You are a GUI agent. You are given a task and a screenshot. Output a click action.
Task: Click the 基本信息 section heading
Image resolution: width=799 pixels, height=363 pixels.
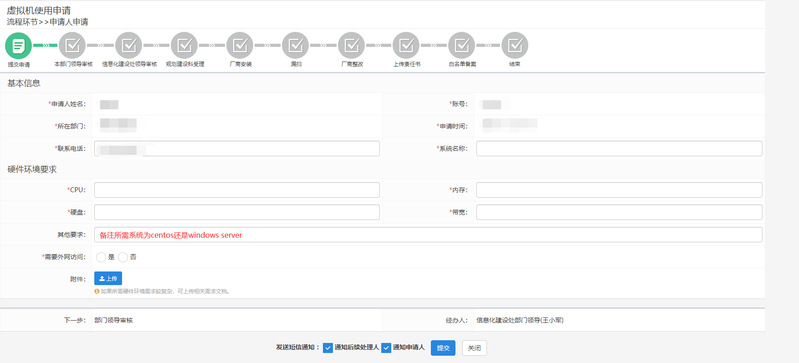[23, 83]
